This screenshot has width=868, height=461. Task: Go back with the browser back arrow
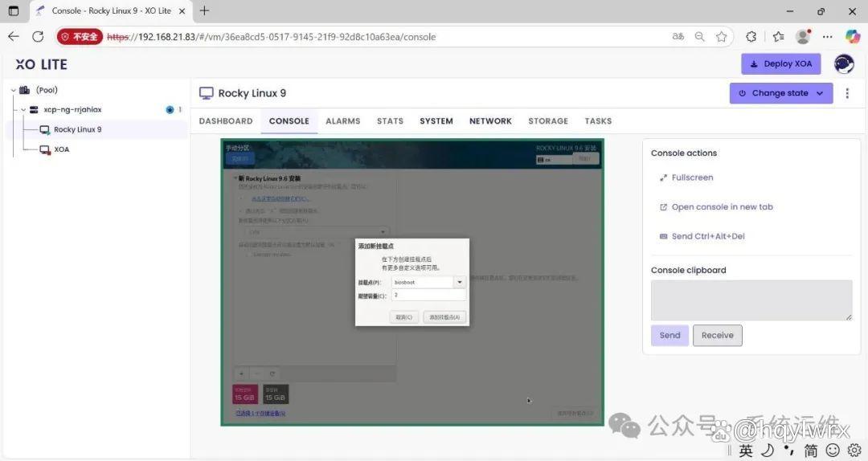[14, 36]
